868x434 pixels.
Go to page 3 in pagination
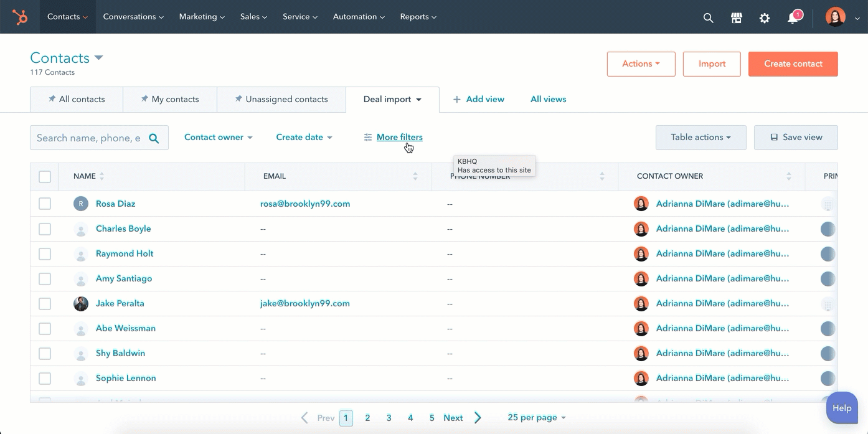[389, 418]
